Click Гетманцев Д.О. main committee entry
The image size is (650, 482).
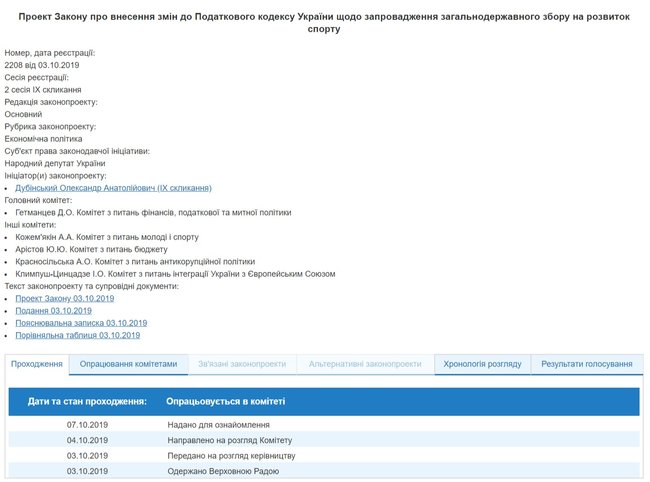pyautogui.click(x=153, y=213)
